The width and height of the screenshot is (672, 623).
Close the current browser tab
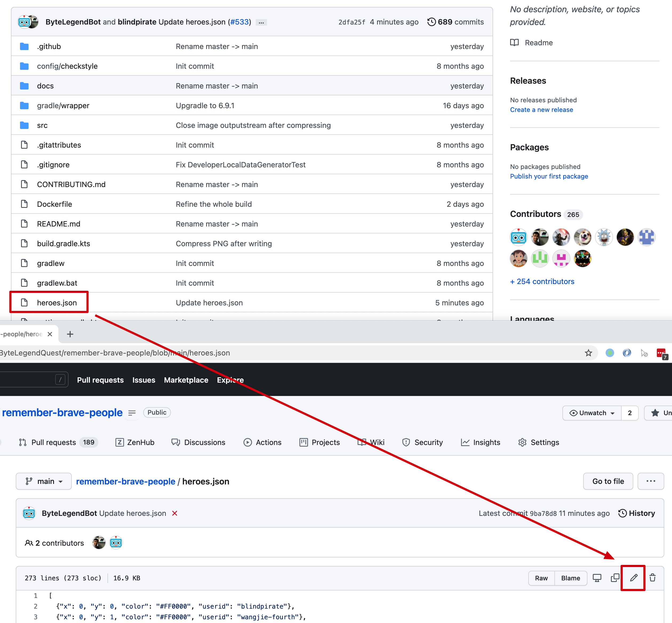point(50,334)
